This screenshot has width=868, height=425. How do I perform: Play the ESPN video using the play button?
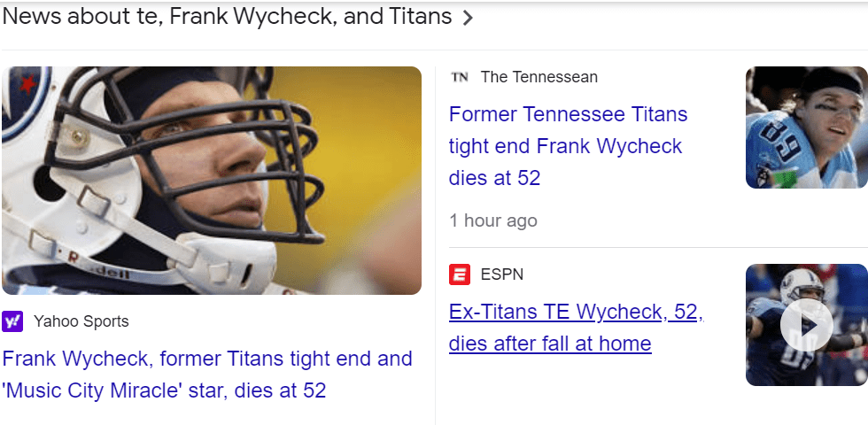(x=806, y=325)
